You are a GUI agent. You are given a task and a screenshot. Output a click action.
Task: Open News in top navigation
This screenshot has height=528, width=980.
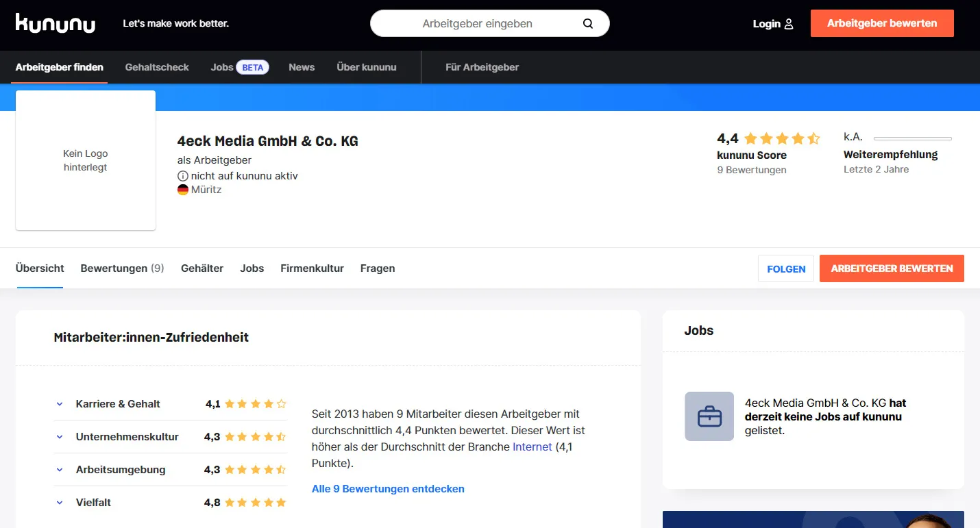[302, 67]
